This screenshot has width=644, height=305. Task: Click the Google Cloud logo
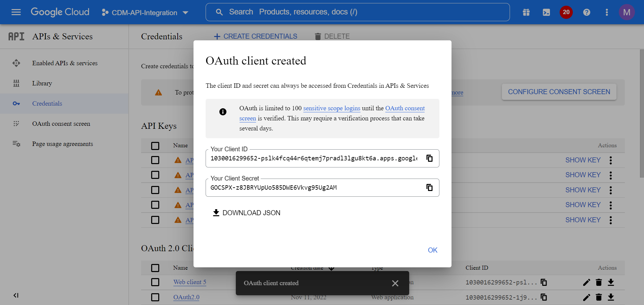tap(60, 12)
